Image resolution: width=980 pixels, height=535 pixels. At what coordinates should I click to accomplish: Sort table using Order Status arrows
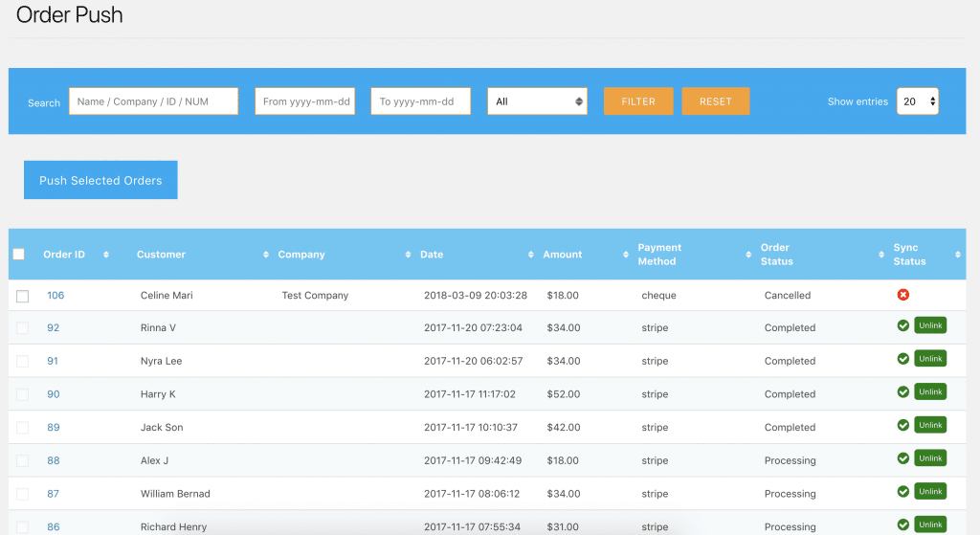click(881, 255)
